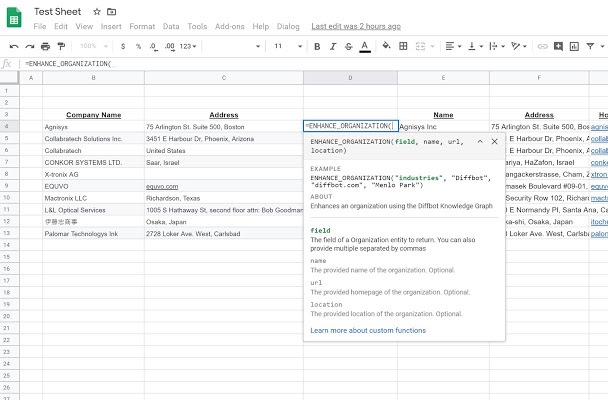The height and width of the screenshot is (400, 608).
Task: Open the File menu
Action: [x=40, y=26]
